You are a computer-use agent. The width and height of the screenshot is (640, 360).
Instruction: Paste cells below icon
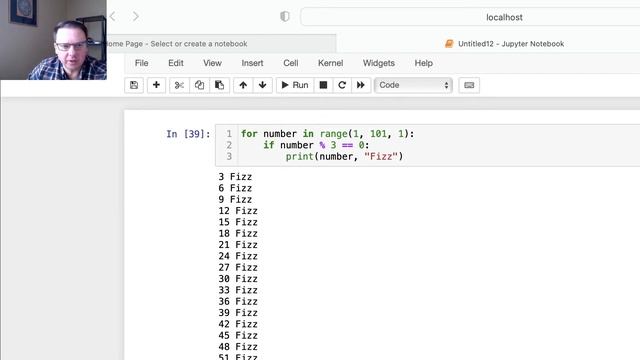pos(220,85)
